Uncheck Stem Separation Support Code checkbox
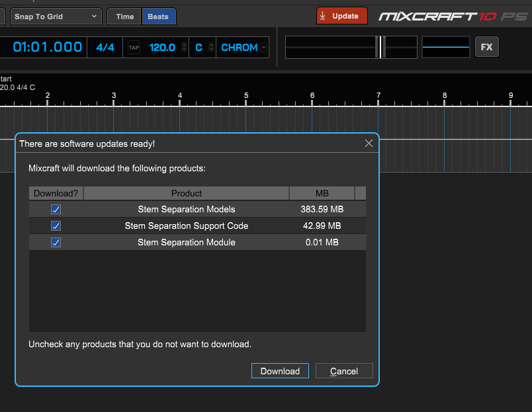 pyautogui.click(x=56, y=226)
